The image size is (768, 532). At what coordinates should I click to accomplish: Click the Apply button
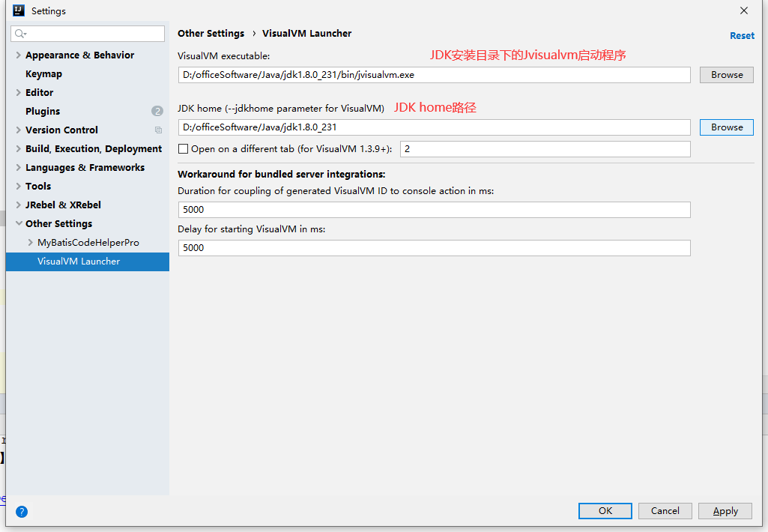coord(725,511)
